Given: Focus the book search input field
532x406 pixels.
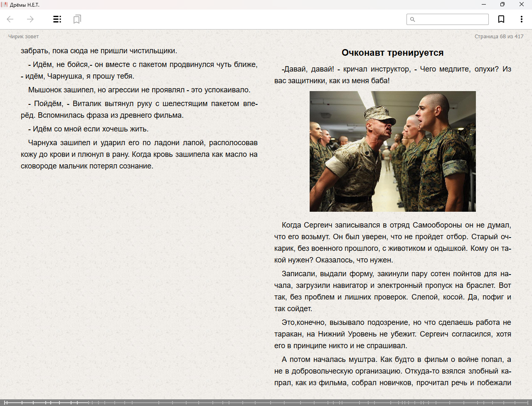Looking at the screenshot, I should 451,20.
